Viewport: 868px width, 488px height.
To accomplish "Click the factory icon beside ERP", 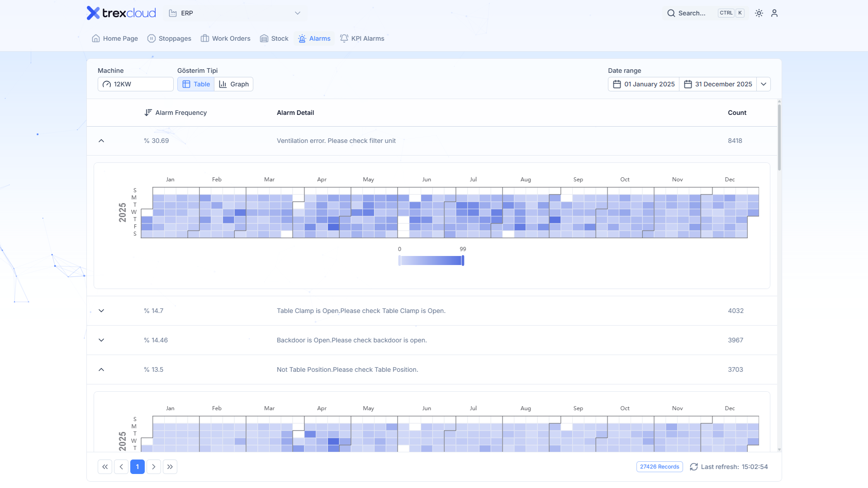I will pos(173,13).
